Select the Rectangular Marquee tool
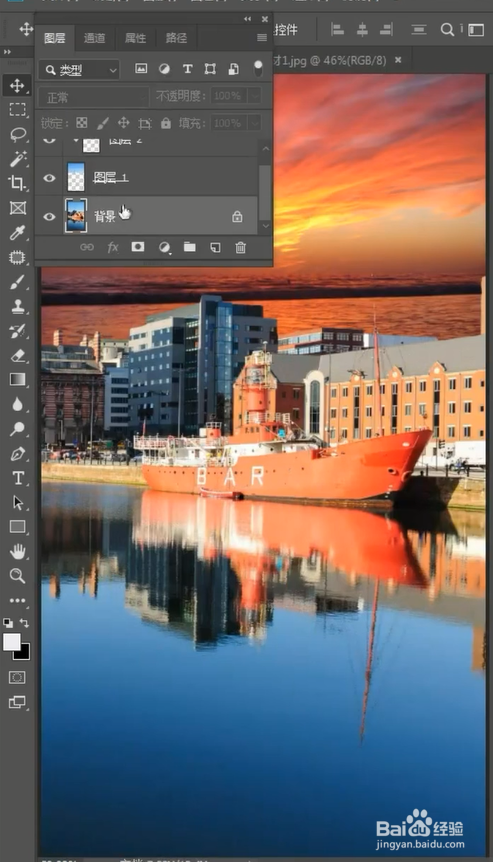Image resolution: width=493 pixels, height=862 pixels. (17, 109)
